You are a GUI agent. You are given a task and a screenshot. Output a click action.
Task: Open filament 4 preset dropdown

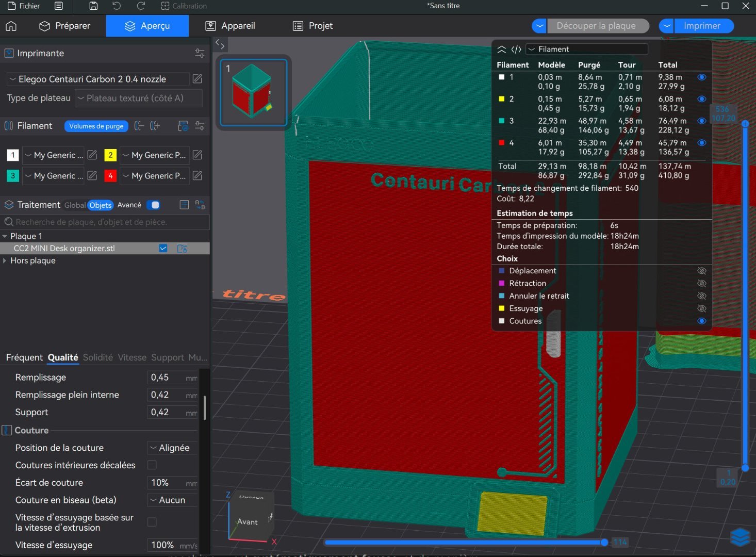coord(155,175)
